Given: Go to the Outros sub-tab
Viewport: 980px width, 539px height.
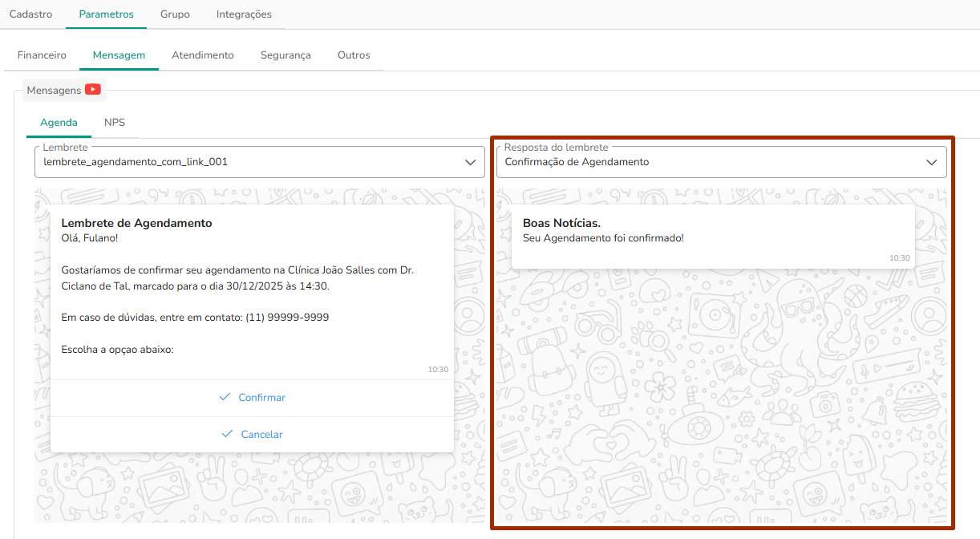Looking at the screenshot, I should coord(354,55).
